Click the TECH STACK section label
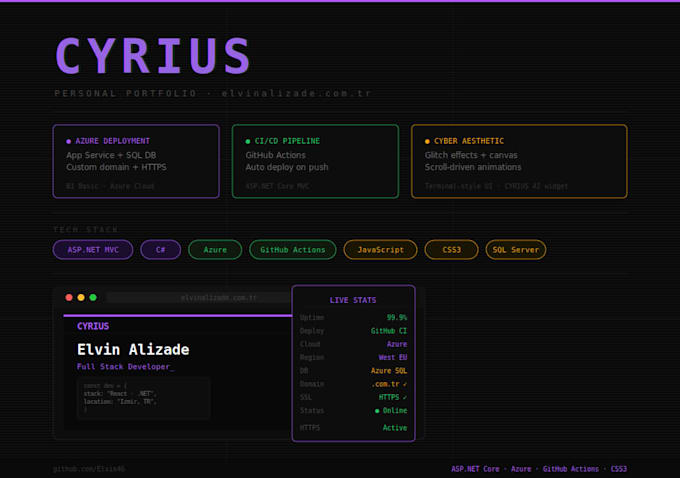The image size is (680, 478). point(86,229)
